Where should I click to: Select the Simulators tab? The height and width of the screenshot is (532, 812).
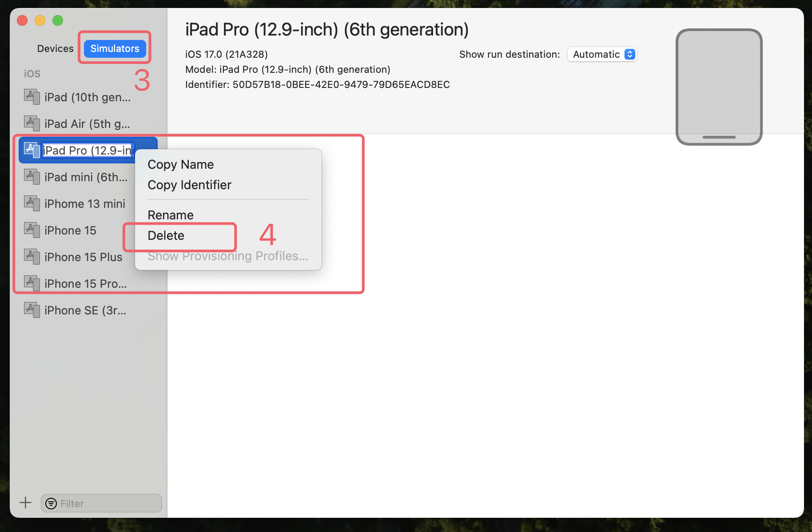click(115, 48)
